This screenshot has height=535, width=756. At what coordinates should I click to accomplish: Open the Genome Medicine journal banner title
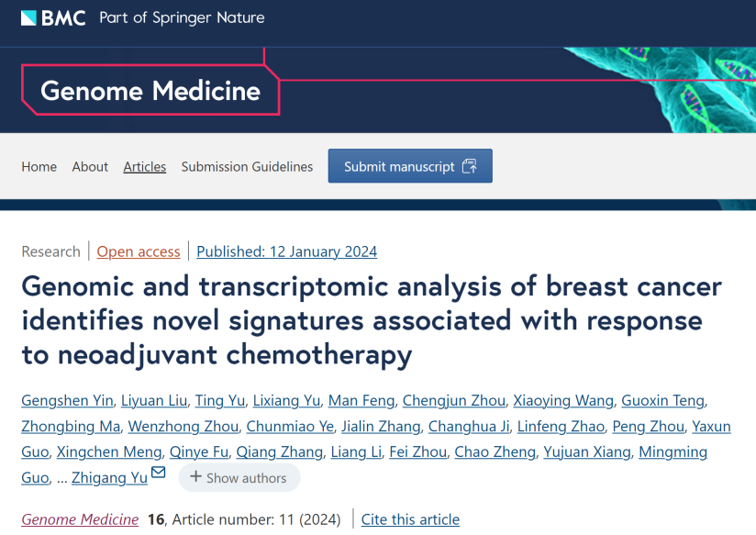coord(150,91)
